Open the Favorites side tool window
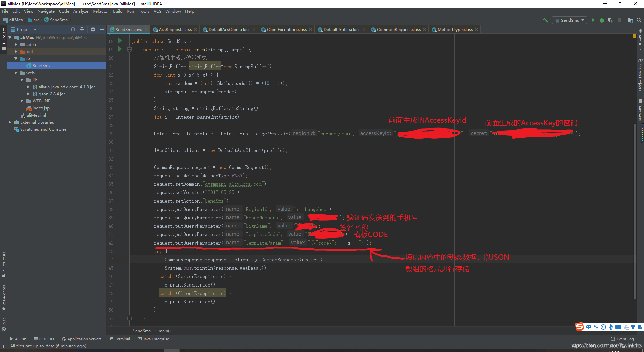Screen dimensions: 644x352 tap(4, 298)
